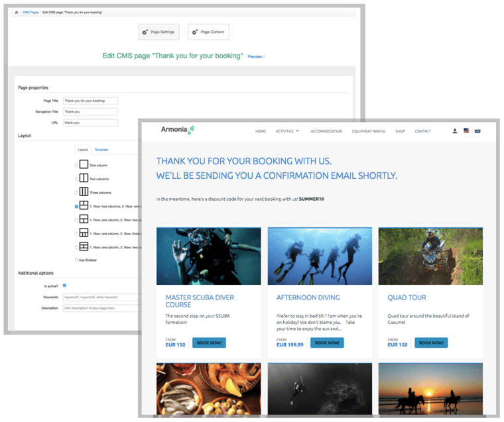The width and height of the screenshot is (504, 422).
Task: Click the Page Settings button
Action: 158,32
